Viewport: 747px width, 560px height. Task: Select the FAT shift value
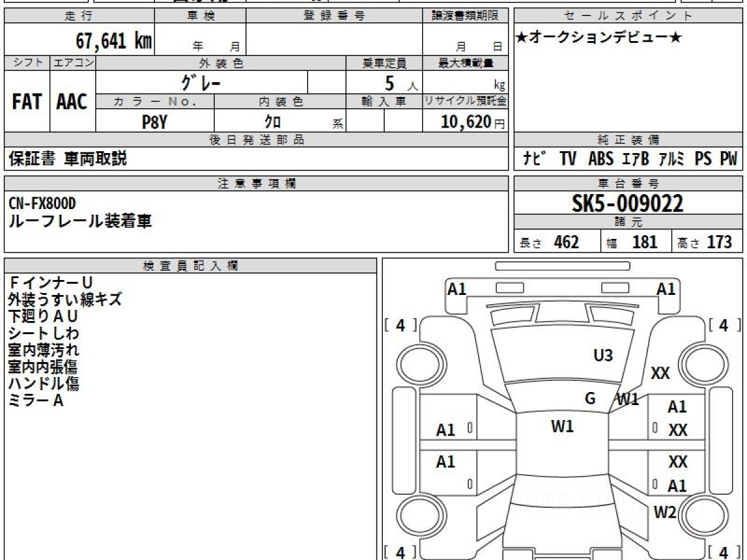pyautogui.click(x=27, y=102)
